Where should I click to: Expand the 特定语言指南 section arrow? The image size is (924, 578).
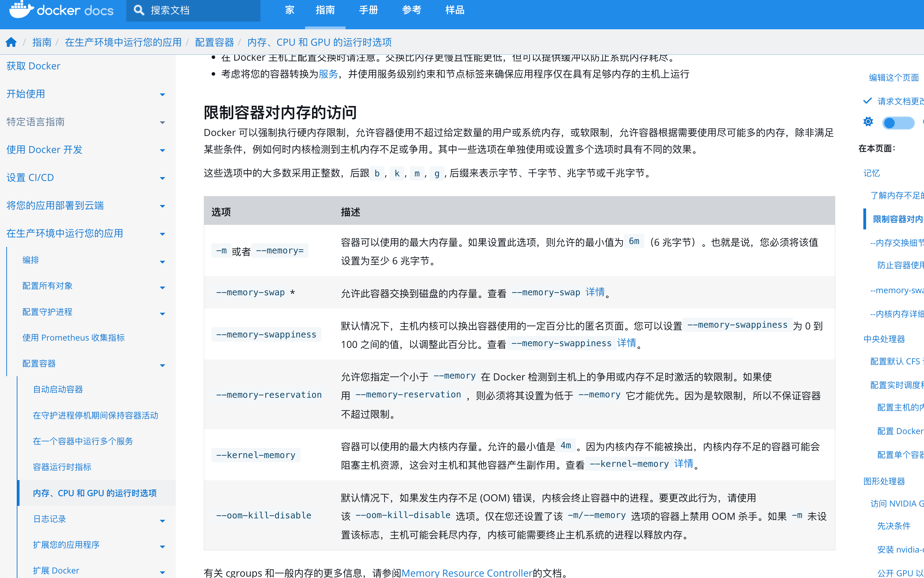(x=162, y=122)
